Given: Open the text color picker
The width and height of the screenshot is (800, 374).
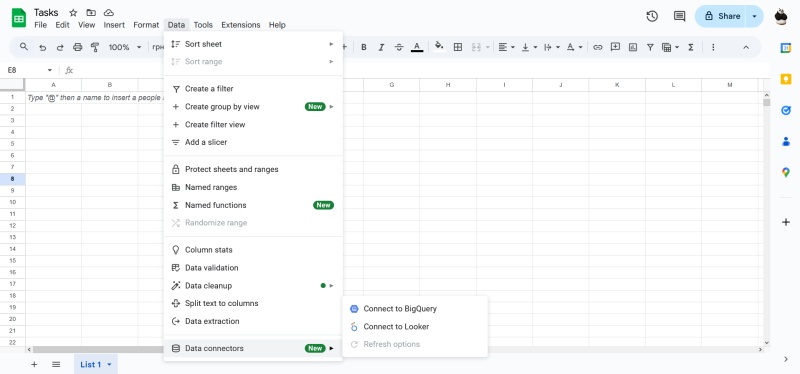Looking at the screenshot, I should pyautogui.click(x=417, y=47).
